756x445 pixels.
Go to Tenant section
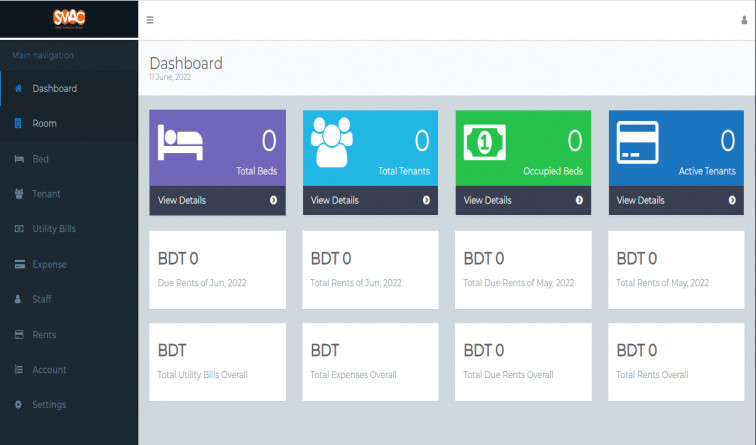pos(69,194)
